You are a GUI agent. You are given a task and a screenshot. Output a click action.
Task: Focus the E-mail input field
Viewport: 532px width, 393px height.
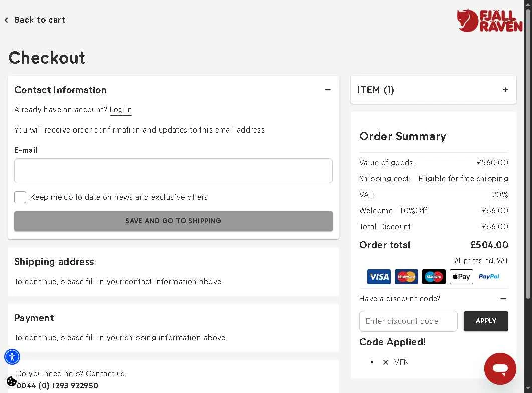point(173,171)
